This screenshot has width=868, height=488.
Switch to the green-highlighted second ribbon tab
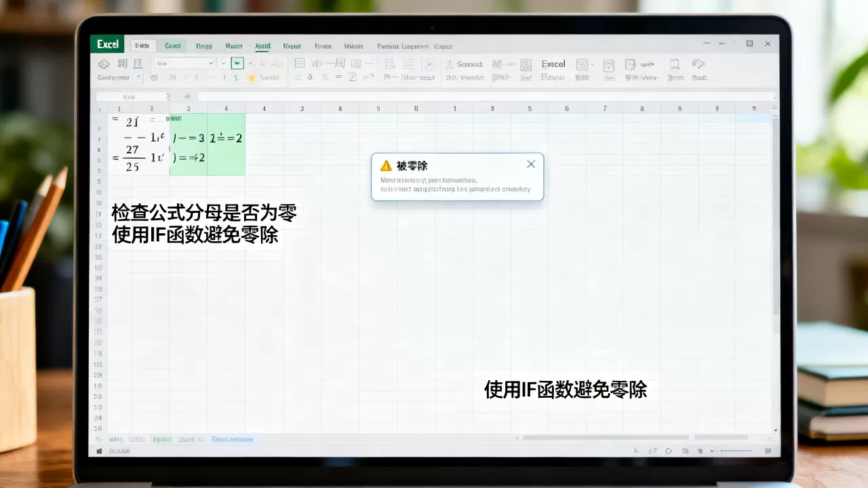[x=173, y=45]
